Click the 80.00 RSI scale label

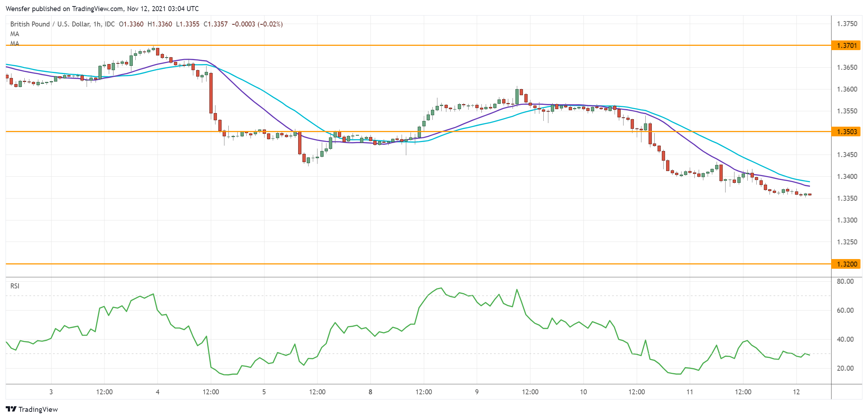[x=845, y=281]
